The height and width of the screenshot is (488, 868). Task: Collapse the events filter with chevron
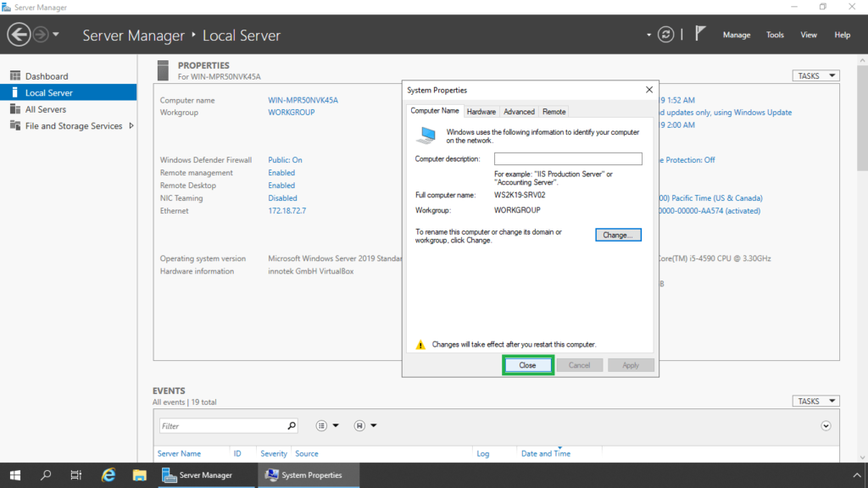[826, 426]
